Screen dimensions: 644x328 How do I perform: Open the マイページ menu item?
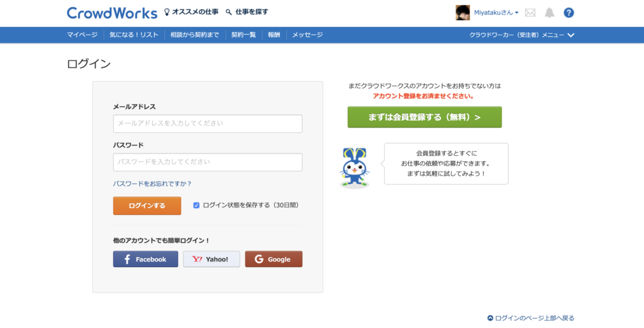click(x=82, y=35)
